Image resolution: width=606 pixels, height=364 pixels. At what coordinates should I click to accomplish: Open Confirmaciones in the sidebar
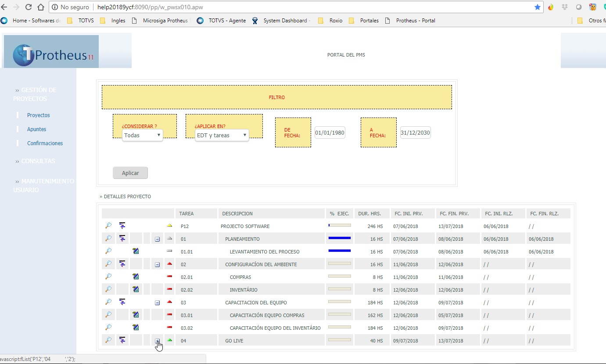coord(45,143)
